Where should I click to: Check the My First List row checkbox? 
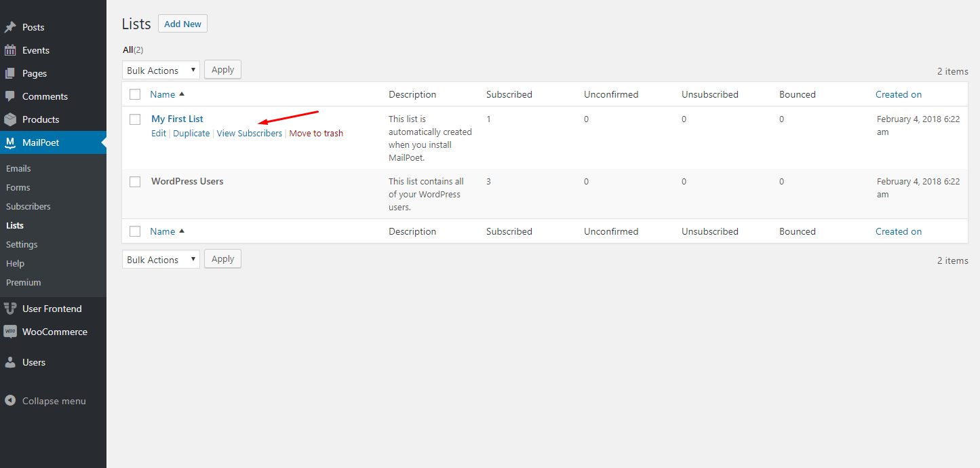[x=135, y=119]
